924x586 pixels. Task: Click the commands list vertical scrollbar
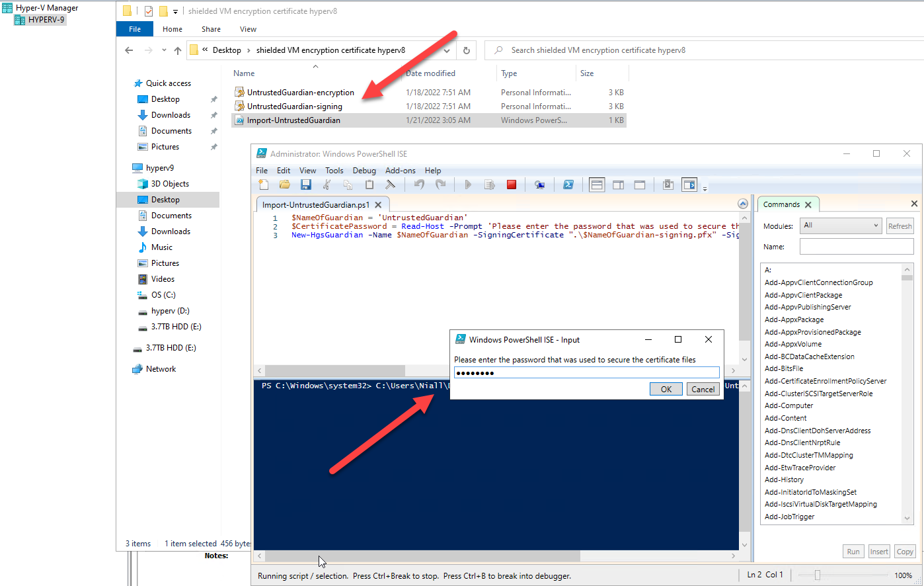click(907, 394)
